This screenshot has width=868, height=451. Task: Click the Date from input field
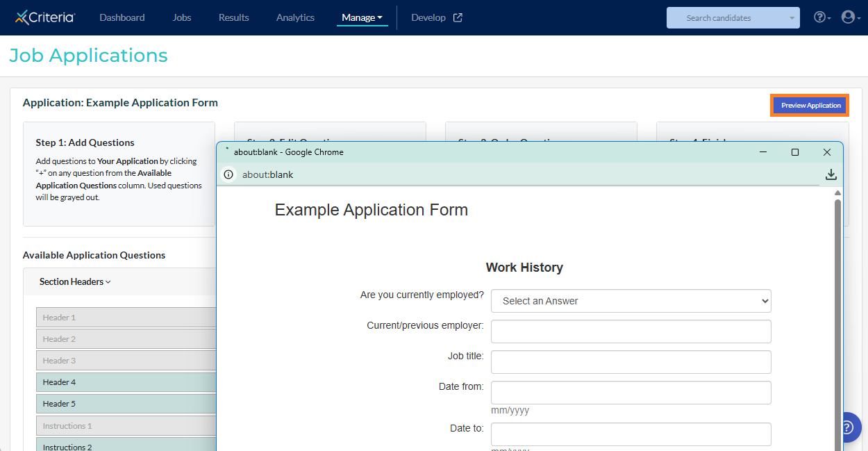(631, 393)
